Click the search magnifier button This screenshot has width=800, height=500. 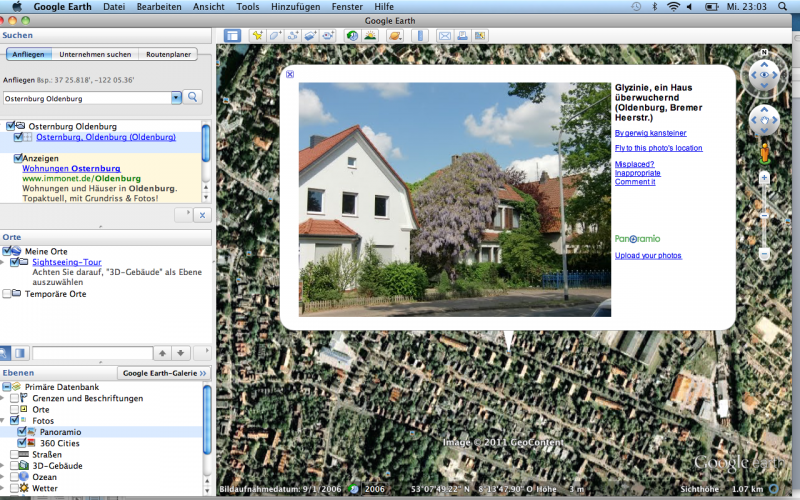point(193,97)
